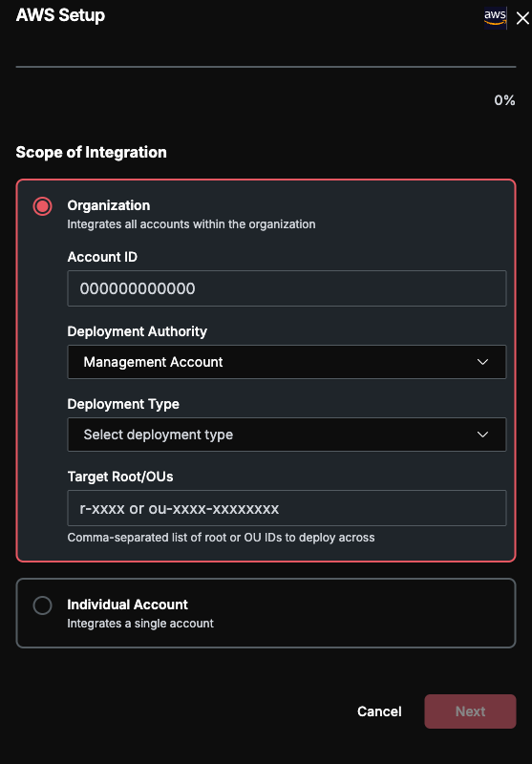Open the Deployment Authority dropdown
This screenshot has height=764, width=532.
coord(287,362)
